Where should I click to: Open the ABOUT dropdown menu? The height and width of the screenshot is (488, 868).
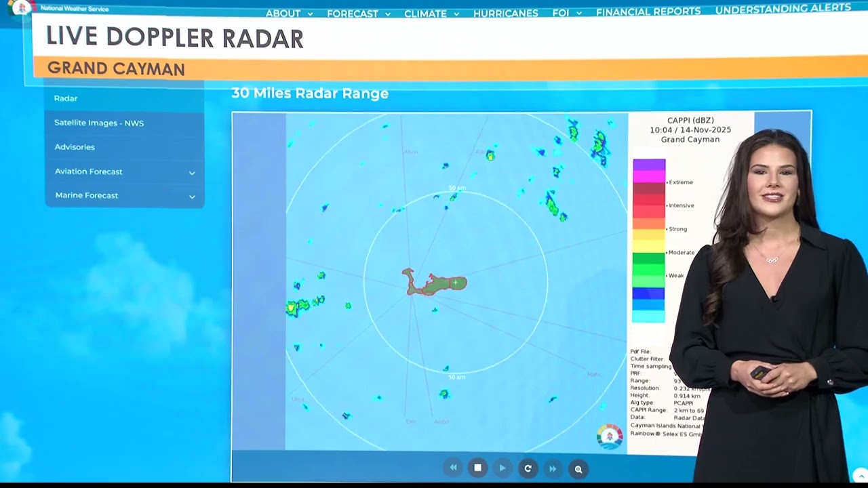click(x=289, y=14)
